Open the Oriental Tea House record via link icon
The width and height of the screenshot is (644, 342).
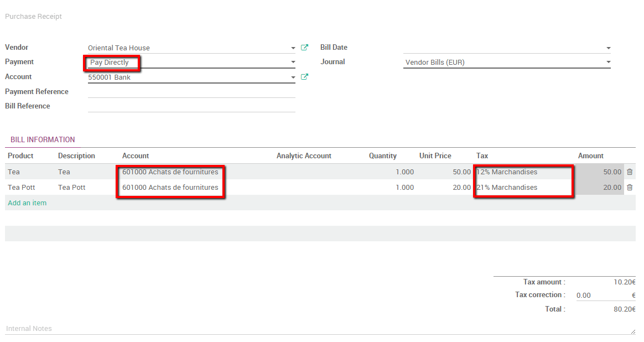coord(305,48)
